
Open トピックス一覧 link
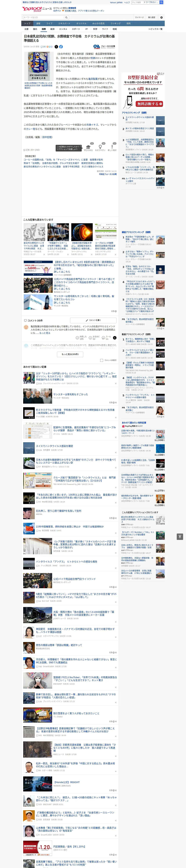click(x=156, y=29)
